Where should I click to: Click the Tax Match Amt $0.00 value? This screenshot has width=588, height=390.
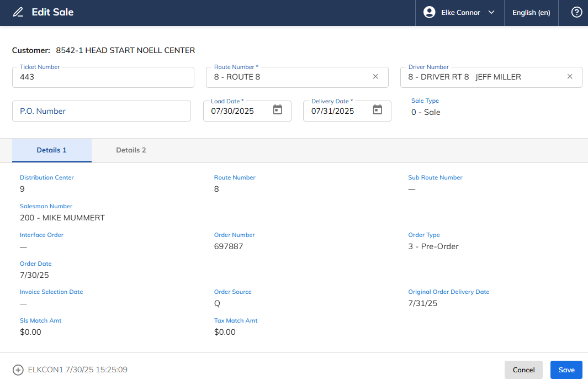coord(225,332)
